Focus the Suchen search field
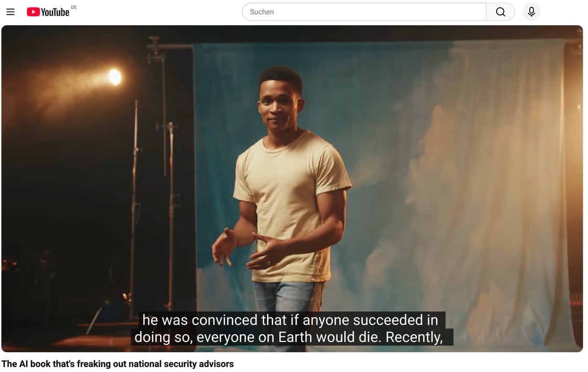The height and width of the screenshot is (372, 588). click(364, 12)
